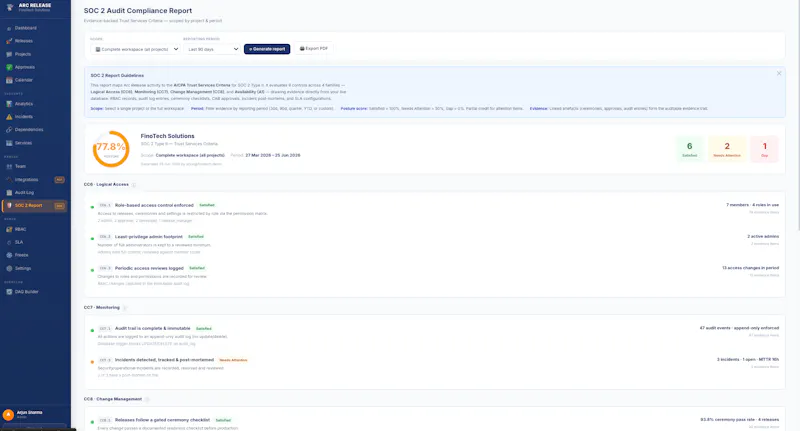Open the Services icon in the sidebar

pyautogui.click(x=9, y=143)
